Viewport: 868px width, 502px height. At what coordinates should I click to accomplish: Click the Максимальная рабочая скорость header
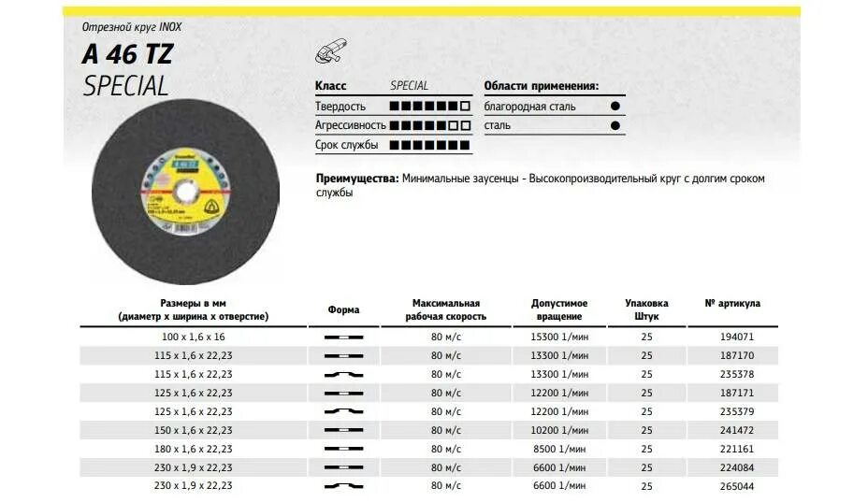click(x=445, y=310)
